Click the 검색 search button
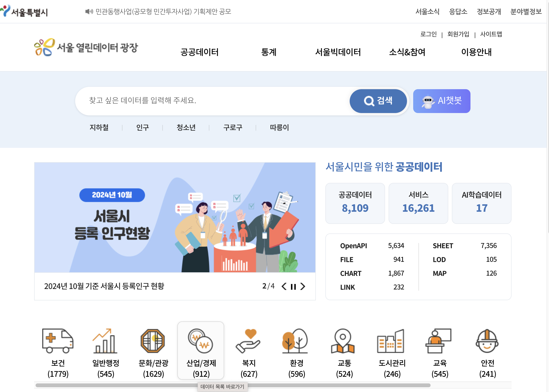This screenshot has height=392, width=549. 378,101
